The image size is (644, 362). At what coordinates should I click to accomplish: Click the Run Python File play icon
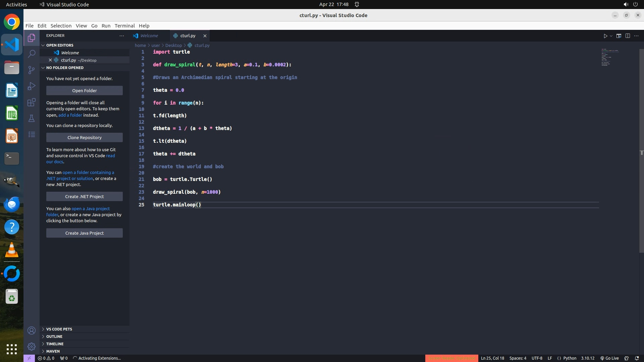tap(605, 36)
